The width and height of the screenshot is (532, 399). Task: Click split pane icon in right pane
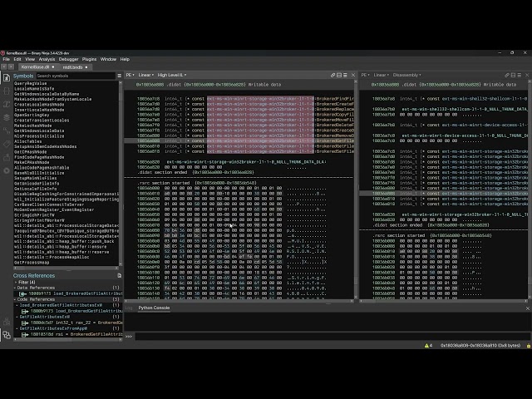[513, 75]
